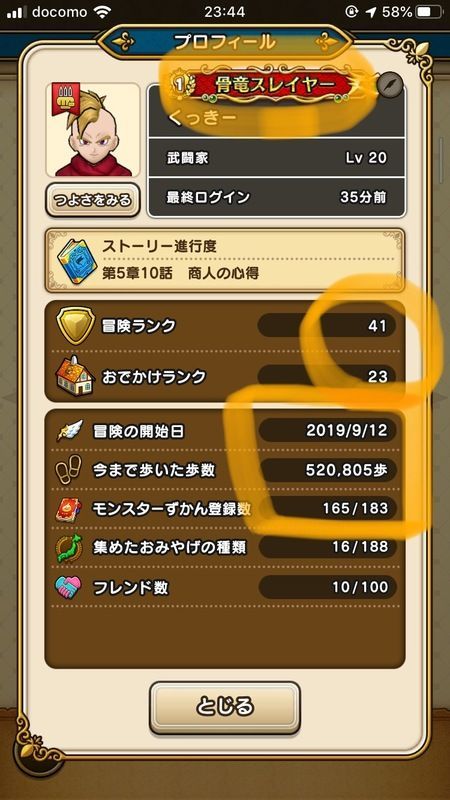450x800 pixels.
Task: Tap the red fist class flag icon
Action: pos(63,97)
